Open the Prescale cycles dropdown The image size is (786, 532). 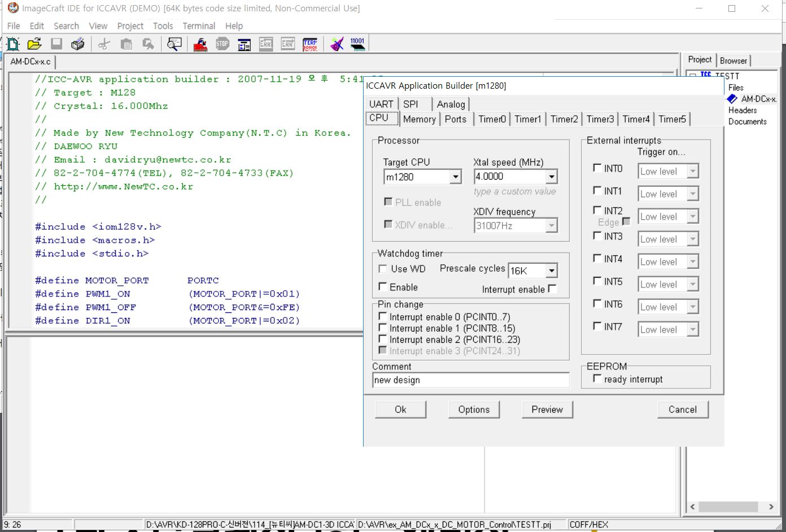coord(551,271)
